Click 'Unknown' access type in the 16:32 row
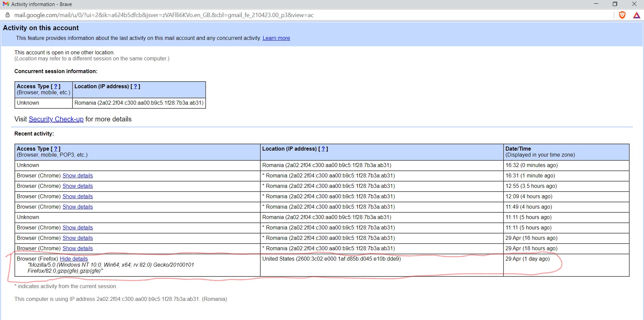644x320 pixels. (28, 165)
